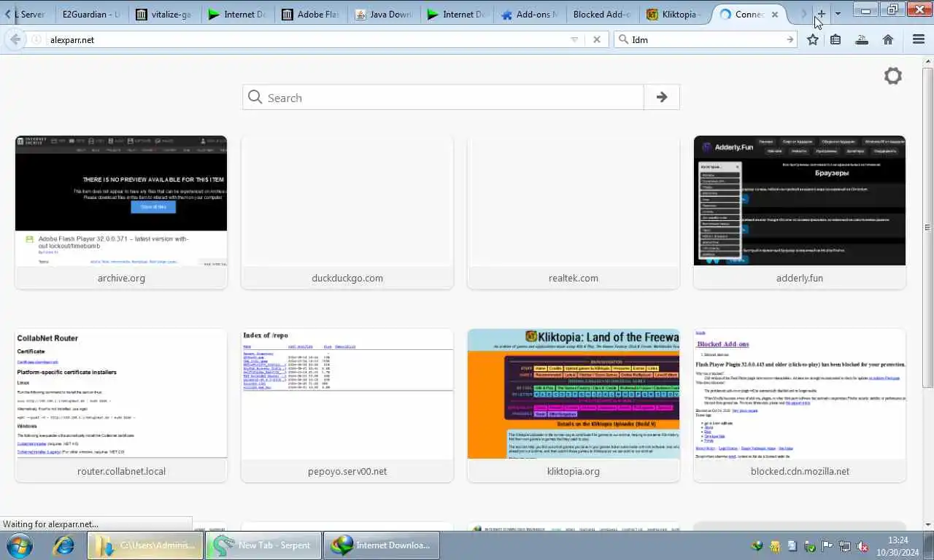934x560 pixels.
Task: Click the page vertical scrollbar
Action: pos(927,227)
